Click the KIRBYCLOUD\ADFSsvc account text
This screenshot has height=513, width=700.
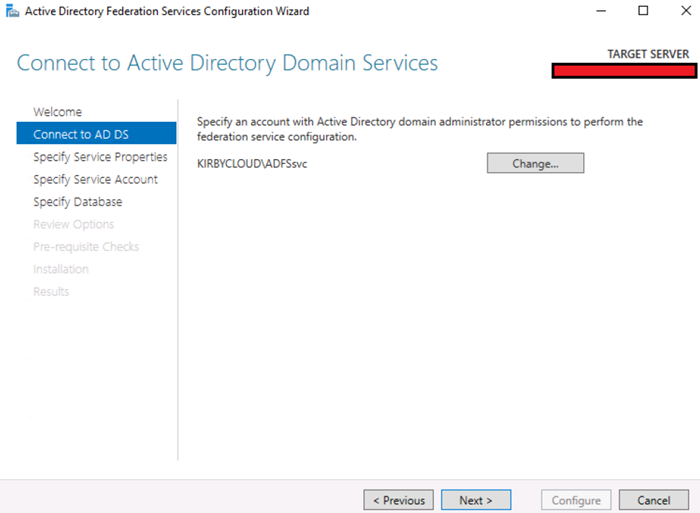coord(252,164)
